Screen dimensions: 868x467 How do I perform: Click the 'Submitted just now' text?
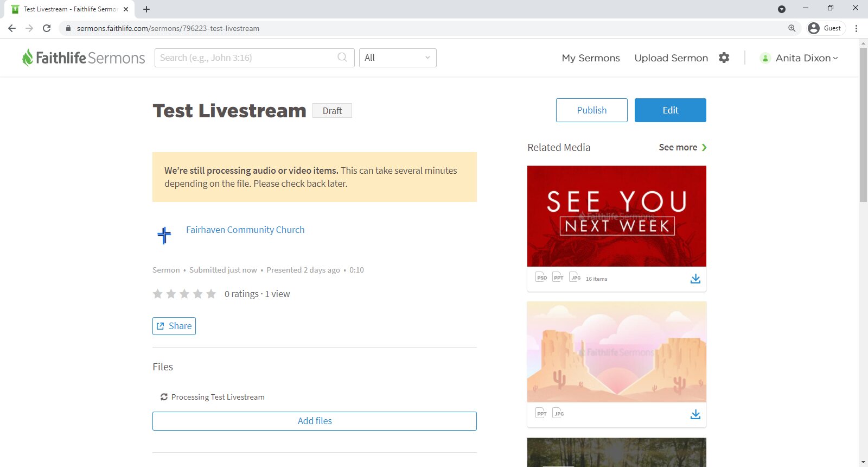[x=223, y=270]
